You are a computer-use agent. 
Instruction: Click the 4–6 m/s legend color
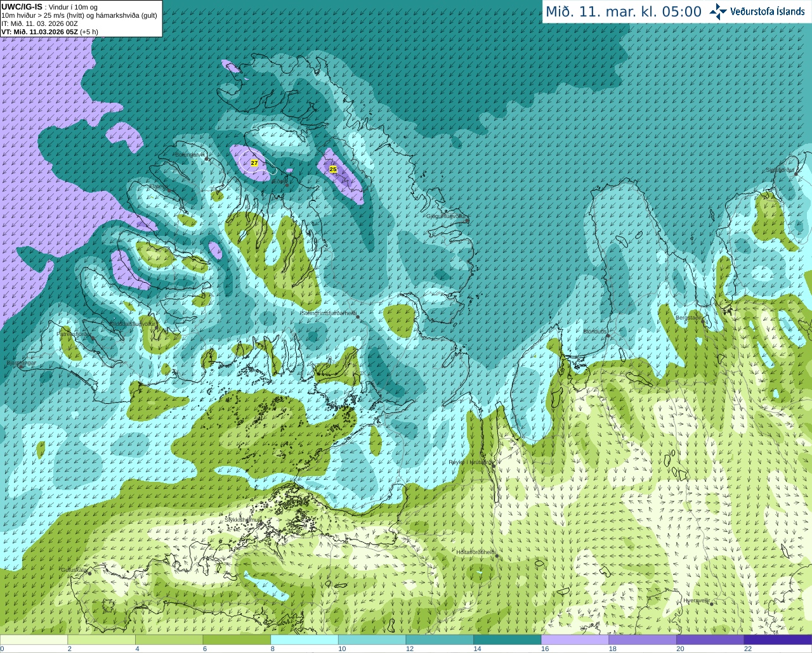pyautogui.click(x=169, y=640)
